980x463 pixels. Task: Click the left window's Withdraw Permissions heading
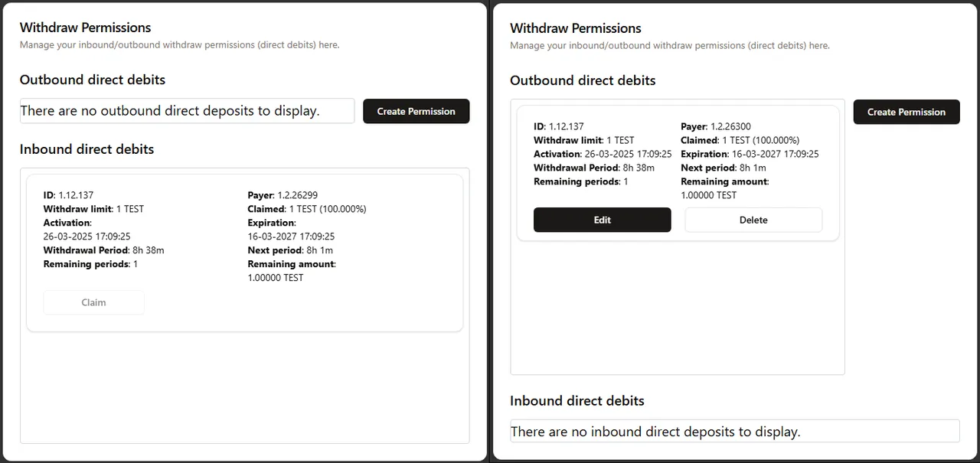[86, 28]
